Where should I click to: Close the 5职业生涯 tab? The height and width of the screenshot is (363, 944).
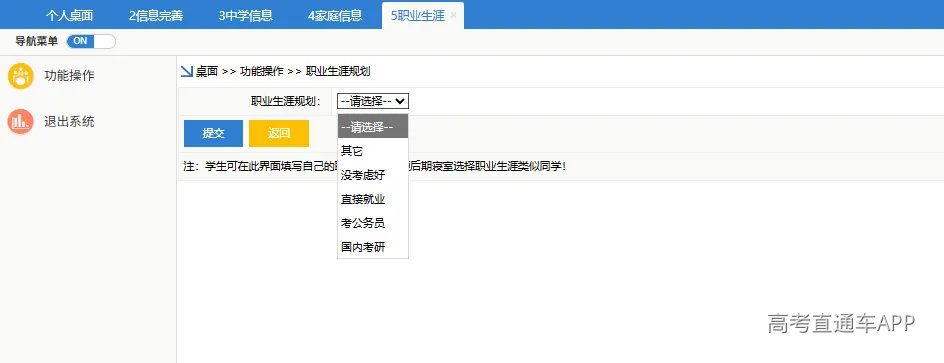(x=453, y=16)
